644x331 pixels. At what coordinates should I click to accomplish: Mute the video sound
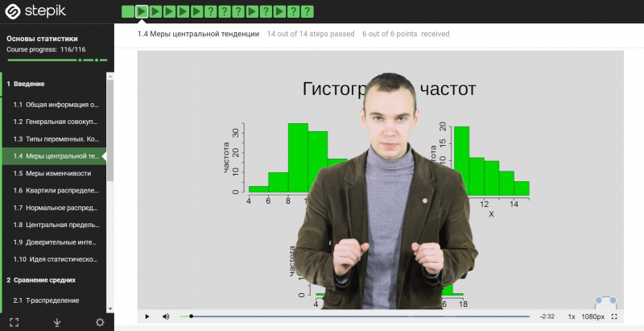166,317
